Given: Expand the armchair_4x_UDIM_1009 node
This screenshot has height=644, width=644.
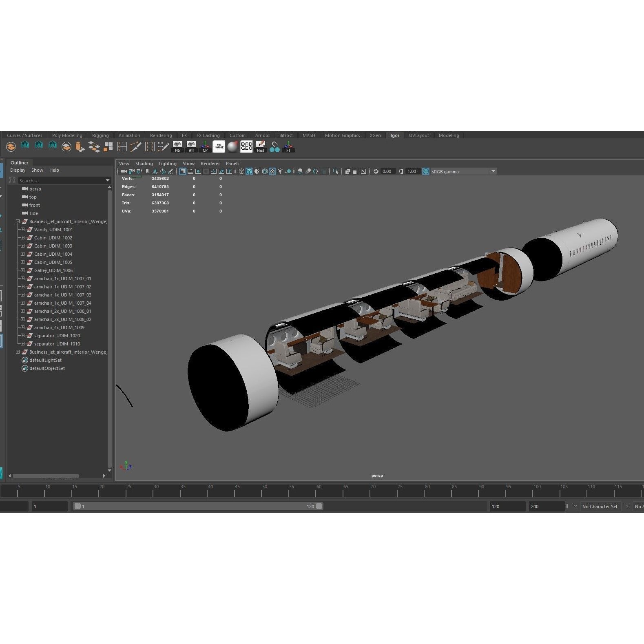Looking at the screenshot, I should (22, 328).
